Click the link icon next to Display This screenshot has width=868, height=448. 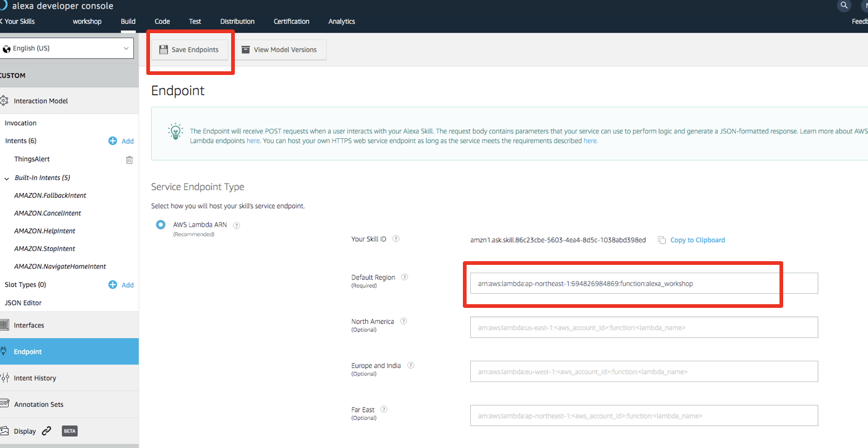click(47, 431)
